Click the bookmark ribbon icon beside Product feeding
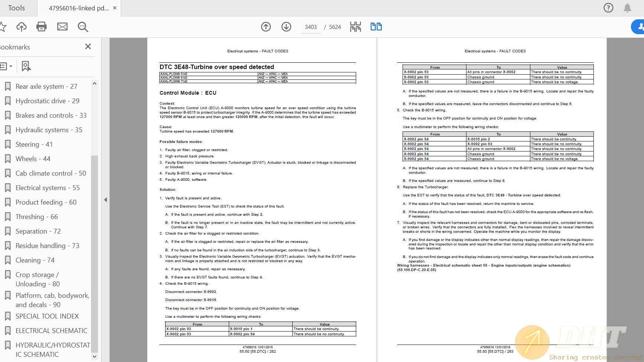The height and width of the screenshot is (362, 644). [x=7, y=202]
